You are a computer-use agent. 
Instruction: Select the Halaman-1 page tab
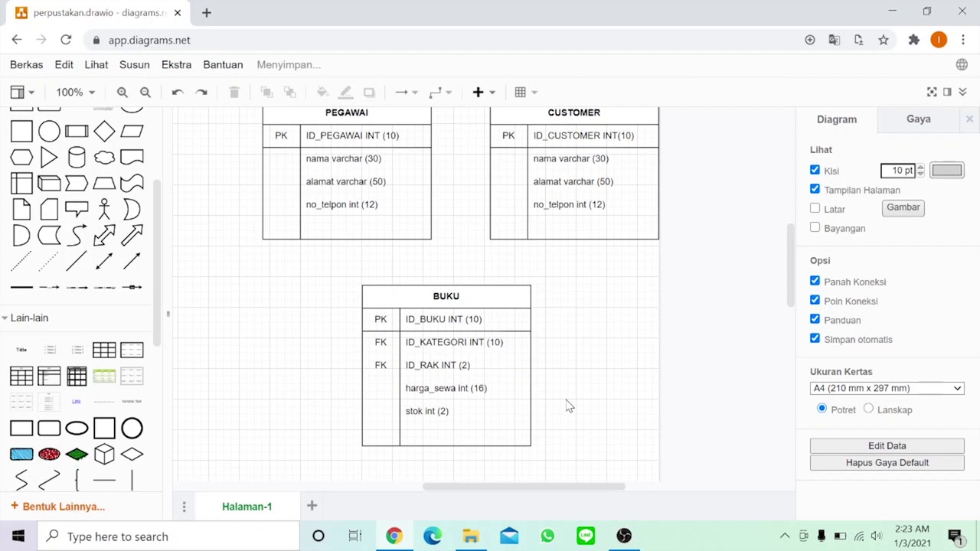click(x=247, y=507)
